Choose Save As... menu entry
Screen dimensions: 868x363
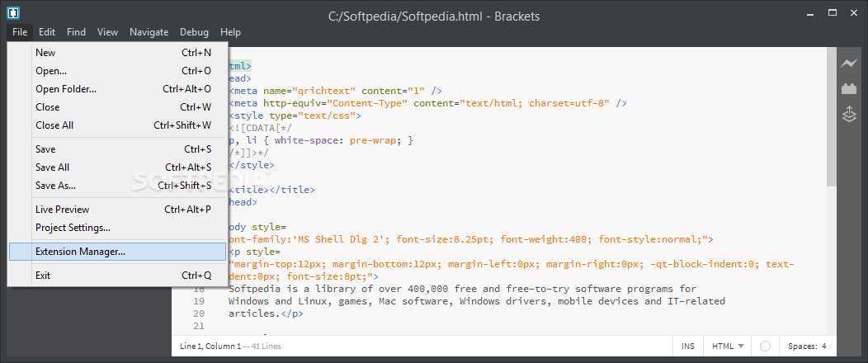(x=117, y=186)
